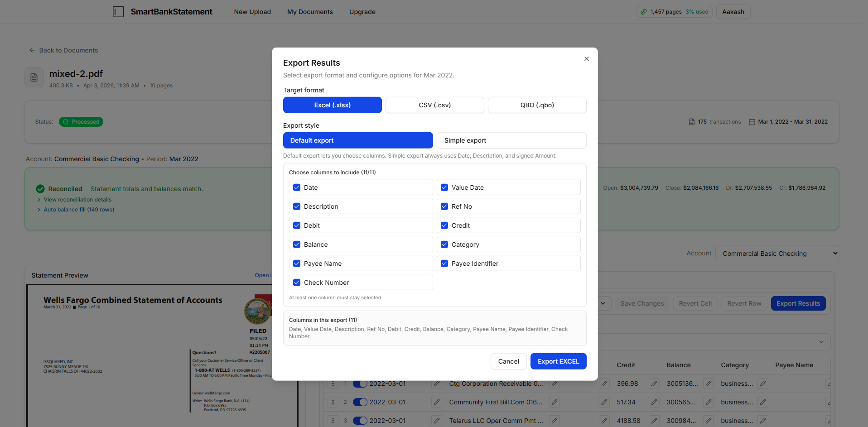
Task: Open the Commercial Basic Checking account dropdown
Action: (777, 253)
